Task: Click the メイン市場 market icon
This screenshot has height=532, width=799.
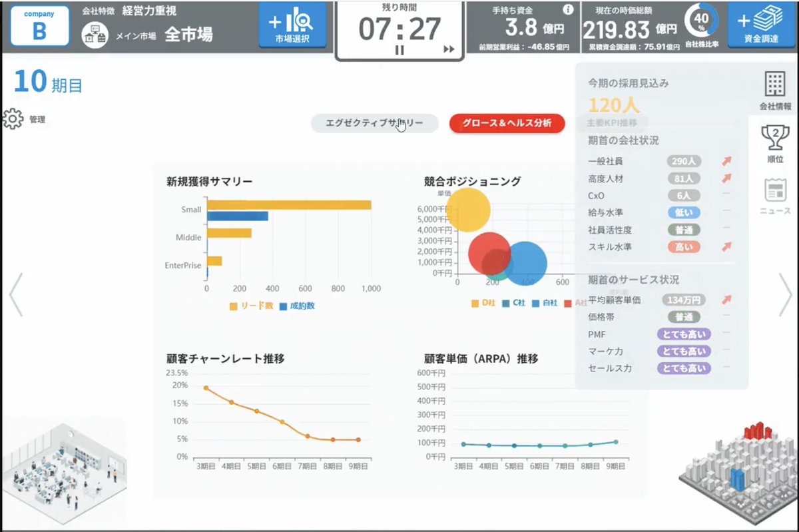Action: [x=95, y=35]
